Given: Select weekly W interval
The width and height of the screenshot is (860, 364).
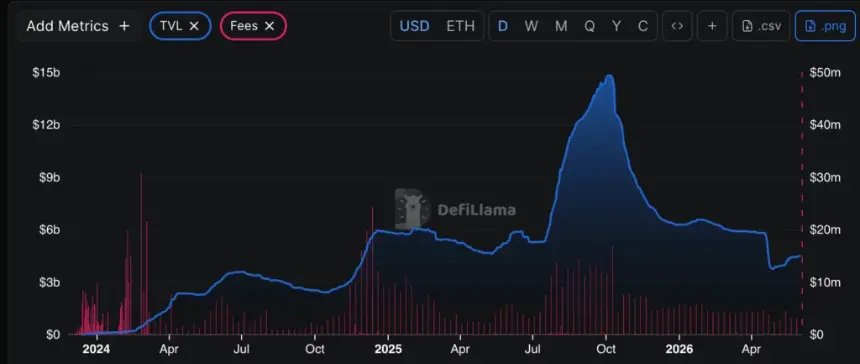Looking at the screenshot, I should coord(531,26).
